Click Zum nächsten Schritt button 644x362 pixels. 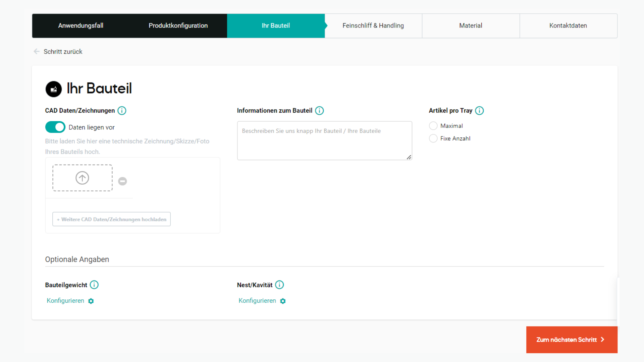click(x=572, y=340)
